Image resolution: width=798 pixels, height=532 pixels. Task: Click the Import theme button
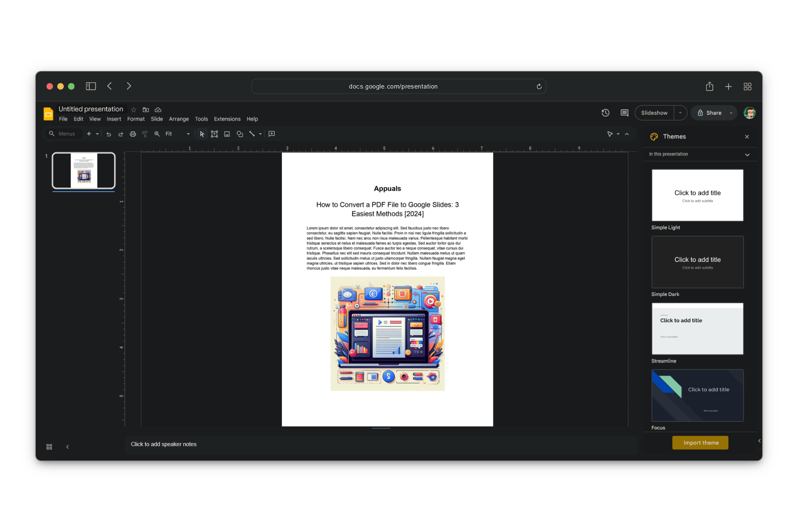pos(700,443)
